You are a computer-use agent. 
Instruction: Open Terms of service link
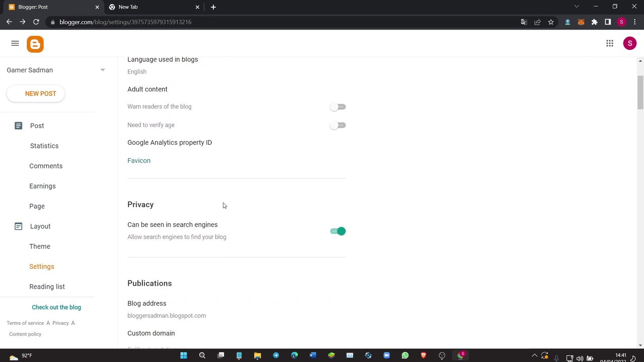[25, 323]
